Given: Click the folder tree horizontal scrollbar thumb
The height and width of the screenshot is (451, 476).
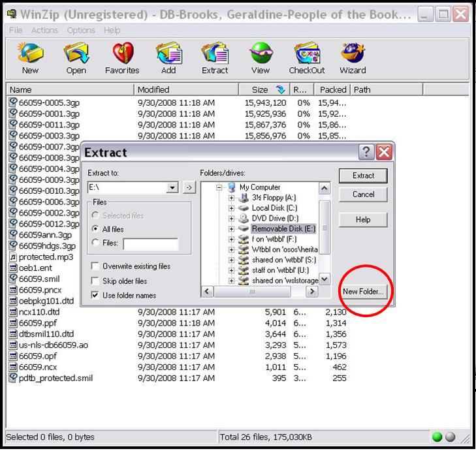Looking at the screenshot, I should [252, 292].
